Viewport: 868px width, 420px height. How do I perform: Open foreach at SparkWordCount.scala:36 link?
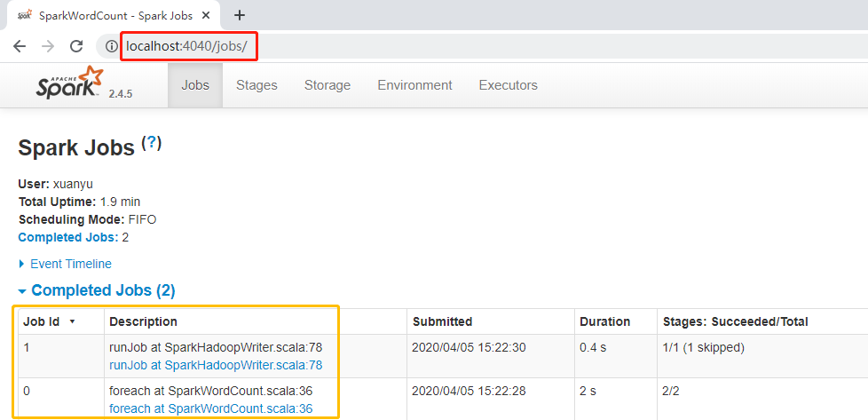pyautogui.click(x=211, y=409)
